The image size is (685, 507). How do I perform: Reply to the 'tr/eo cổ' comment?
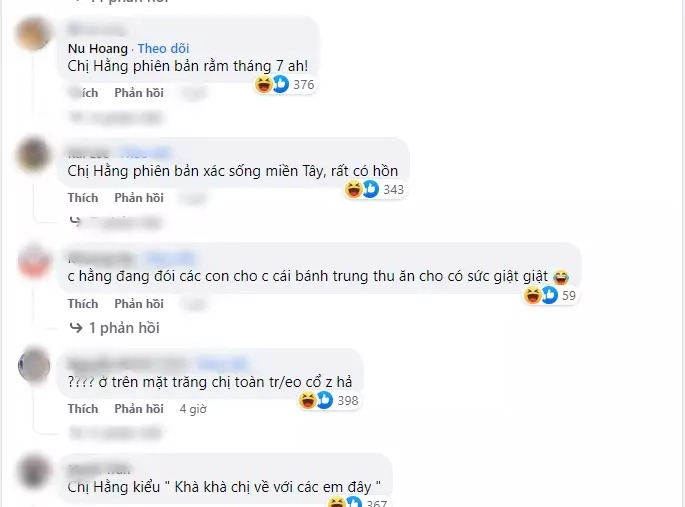pos(139,409)
